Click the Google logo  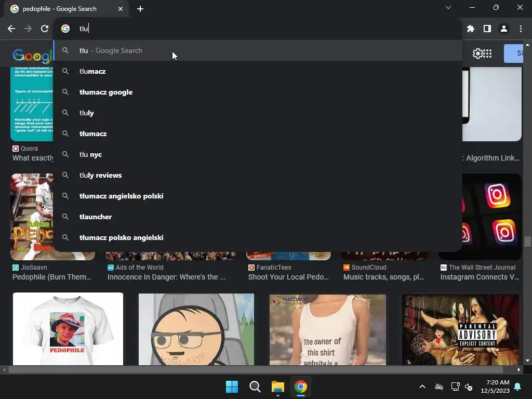33,56
